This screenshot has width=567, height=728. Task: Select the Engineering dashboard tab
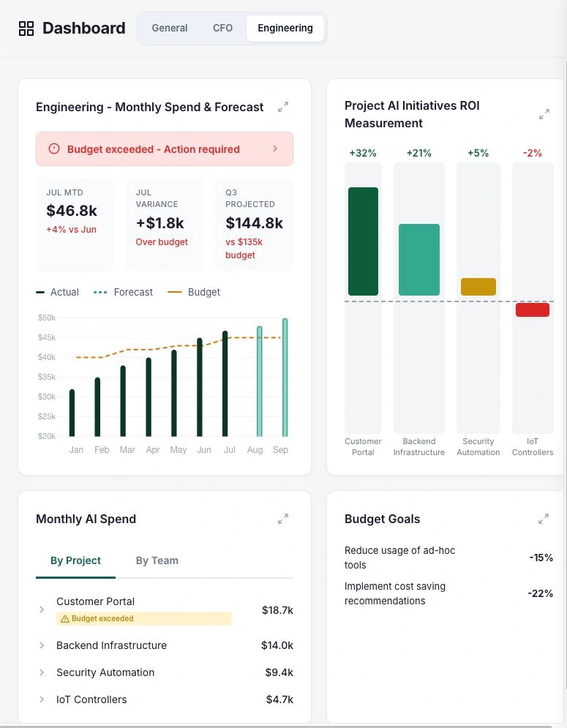[285, 29]
